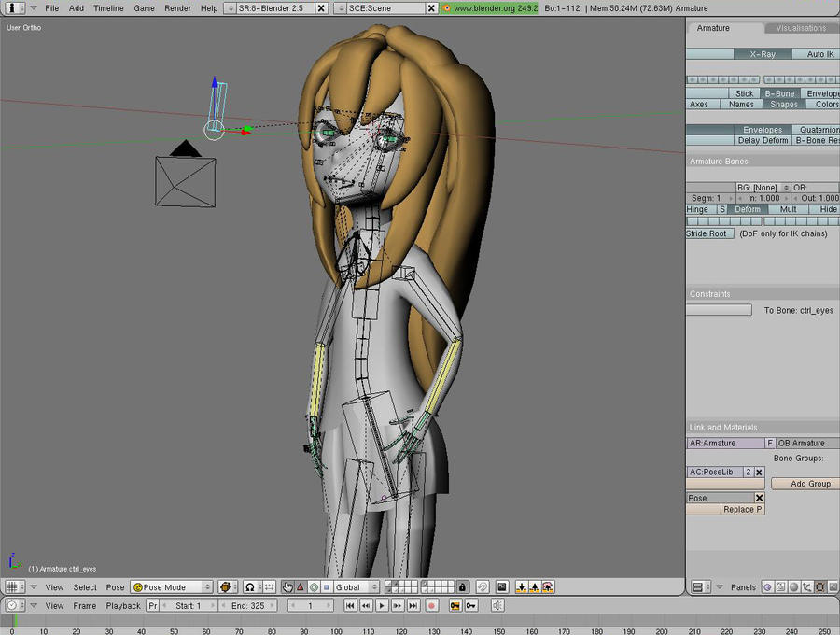Select the scale manipulator square icon

[x=326, y=586]
